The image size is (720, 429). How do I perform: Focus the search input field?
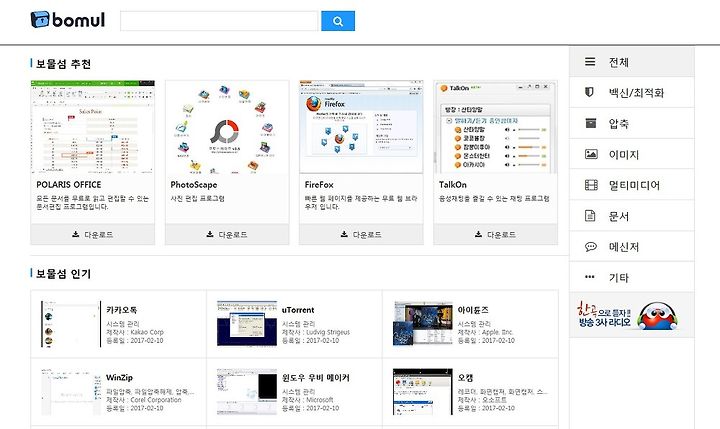[219, 21]
